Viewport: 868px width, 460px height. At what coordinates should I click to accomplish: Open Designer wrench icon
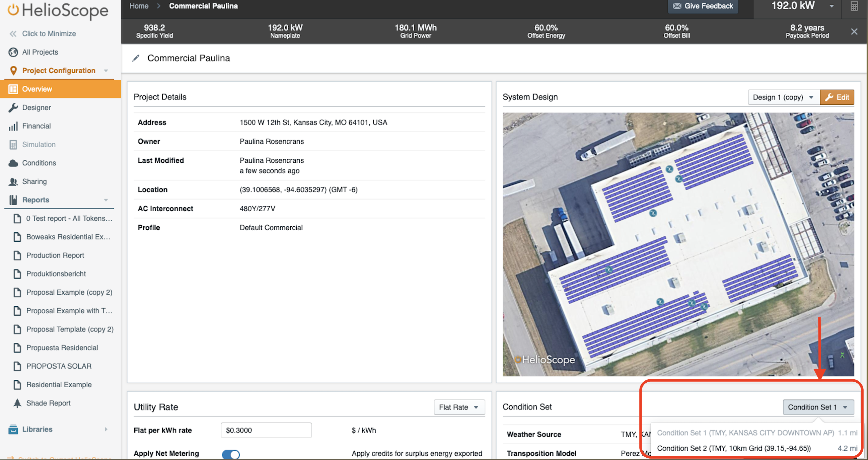point(13,108)
